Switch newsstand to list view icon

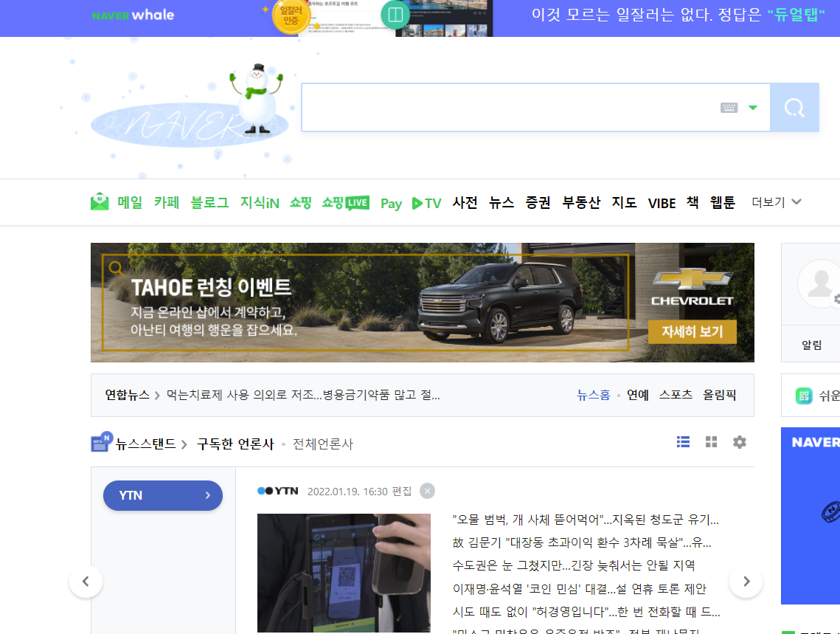[x=683, y=441]
